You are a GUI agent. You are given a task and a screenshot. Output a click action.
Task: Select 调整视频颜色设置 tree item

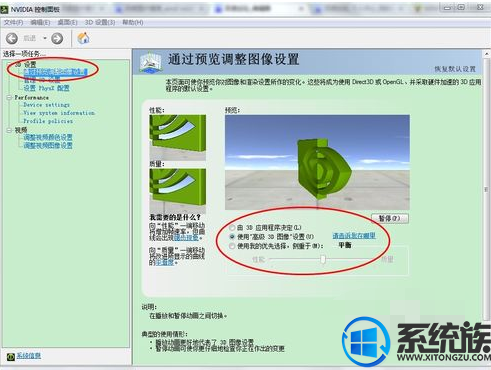48,137
